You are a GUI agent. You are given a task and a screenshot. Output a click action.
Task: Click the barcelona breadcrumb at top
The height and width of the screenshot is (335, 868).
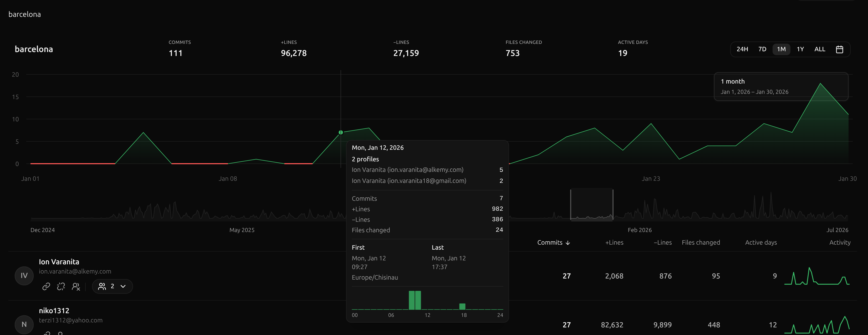click(x=25, y=14)
